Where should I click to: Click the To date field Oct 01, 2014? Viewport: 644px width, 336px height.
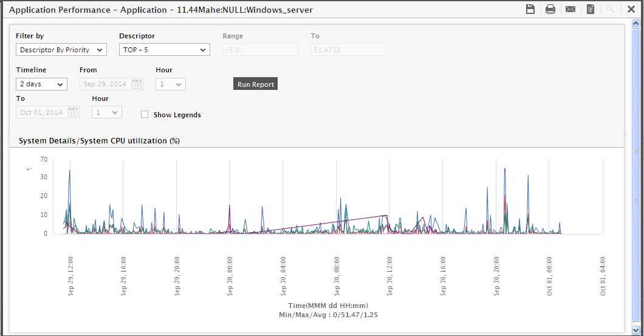coord(47,112)
